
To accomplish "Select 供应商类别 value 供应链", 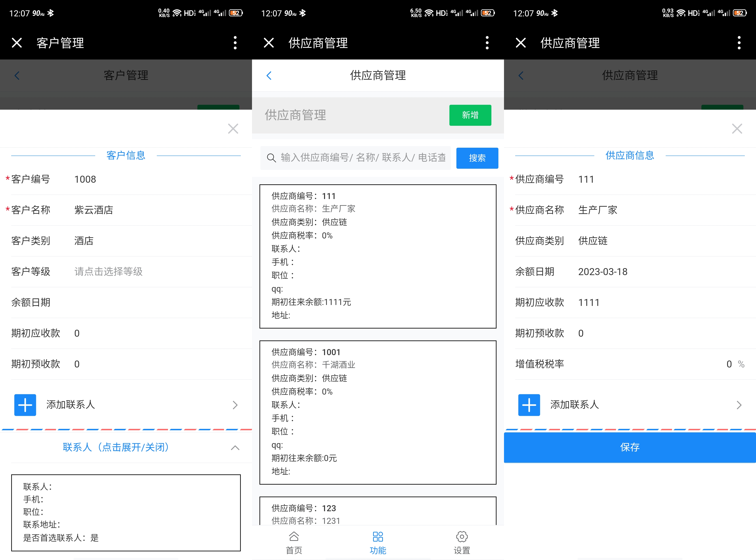I will [593, 241].
